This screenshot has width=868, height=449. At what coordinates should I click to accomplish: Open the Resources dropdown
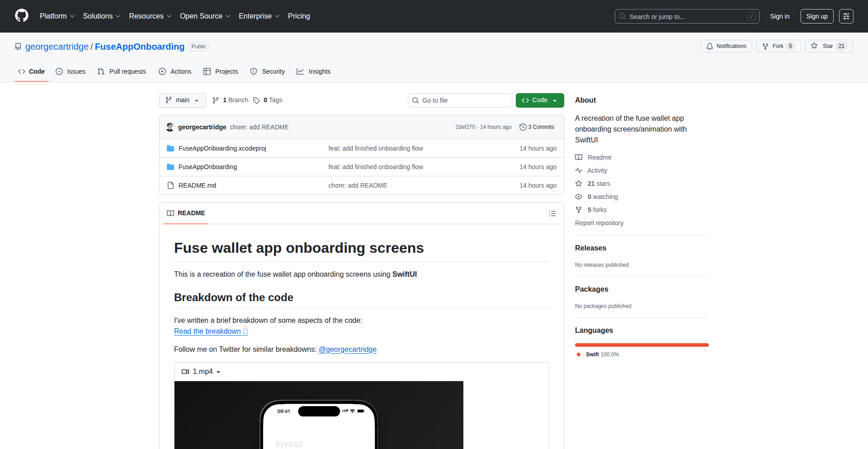[x=150, y=16]
